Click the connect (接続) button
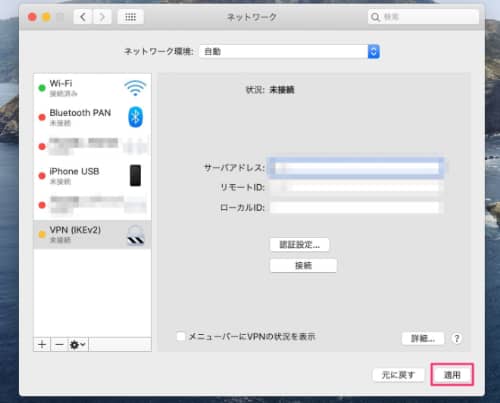This screenshot has width=500, height=403. (x=303, y=266)
